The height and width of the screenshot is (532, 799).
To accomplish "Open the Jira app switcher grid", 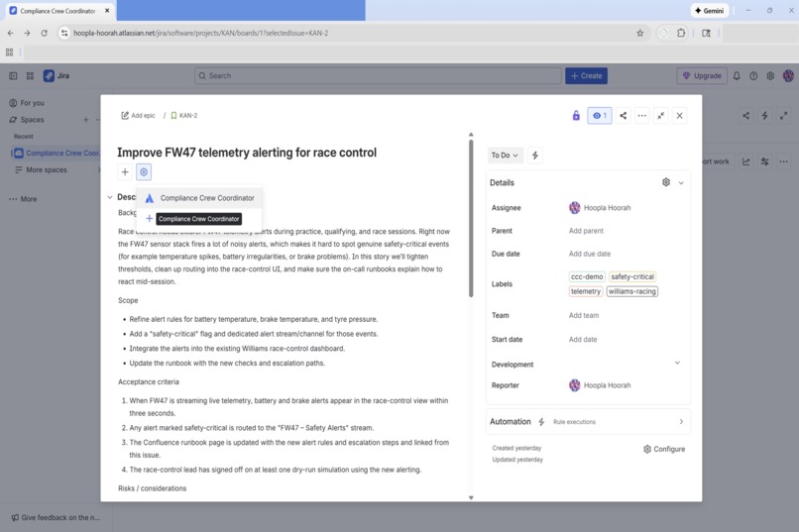I will 30,76.
